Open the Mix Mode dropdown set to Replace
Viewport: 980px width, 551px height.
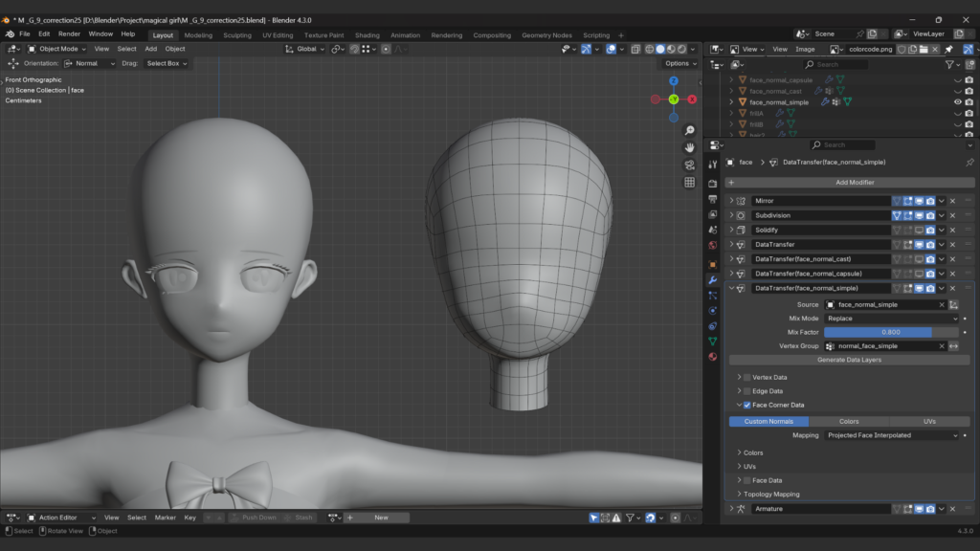[x=891, y=319]
